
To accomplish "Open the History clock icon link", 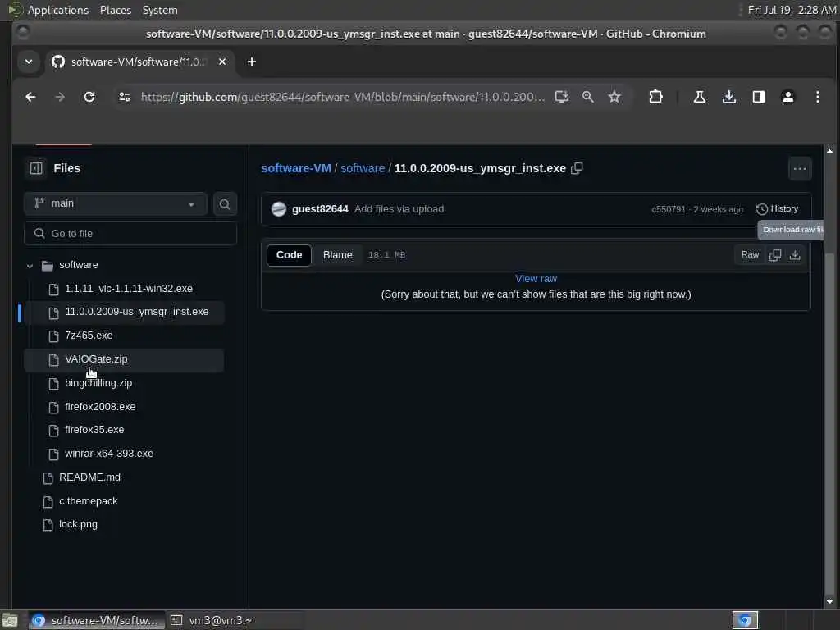I will tap(777, 209).
